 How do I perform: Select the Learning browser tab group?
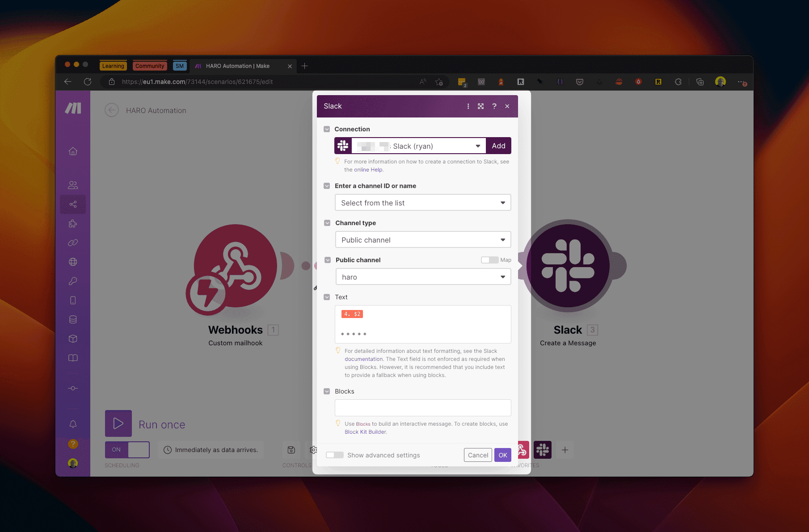[x=113, y=66]
